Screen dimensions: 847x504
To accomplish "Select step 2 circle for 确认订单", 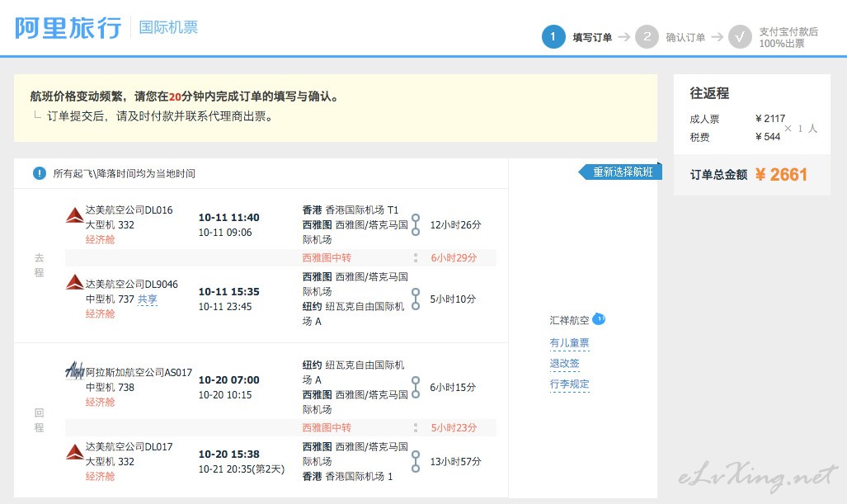I will (647, 37).
